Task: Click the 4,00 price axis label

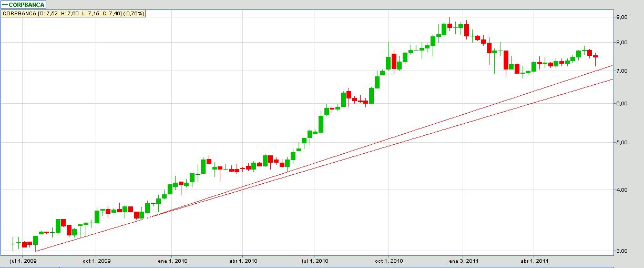Action: tap(621, 190)
